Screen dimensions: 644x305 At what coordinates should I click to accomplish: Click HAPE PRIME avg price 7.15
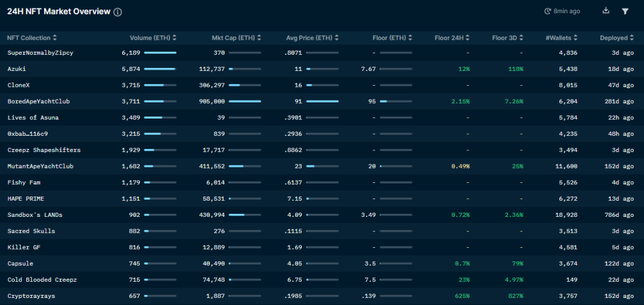pos(295,199)
